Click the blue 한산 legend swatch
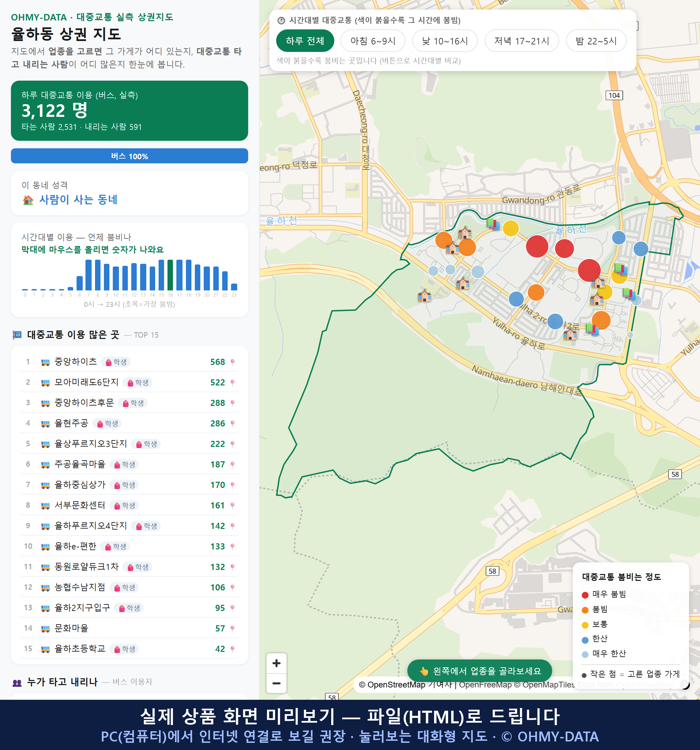Image resolution: width=700 pixels, height=750 pixels. [x=585, y=640]
